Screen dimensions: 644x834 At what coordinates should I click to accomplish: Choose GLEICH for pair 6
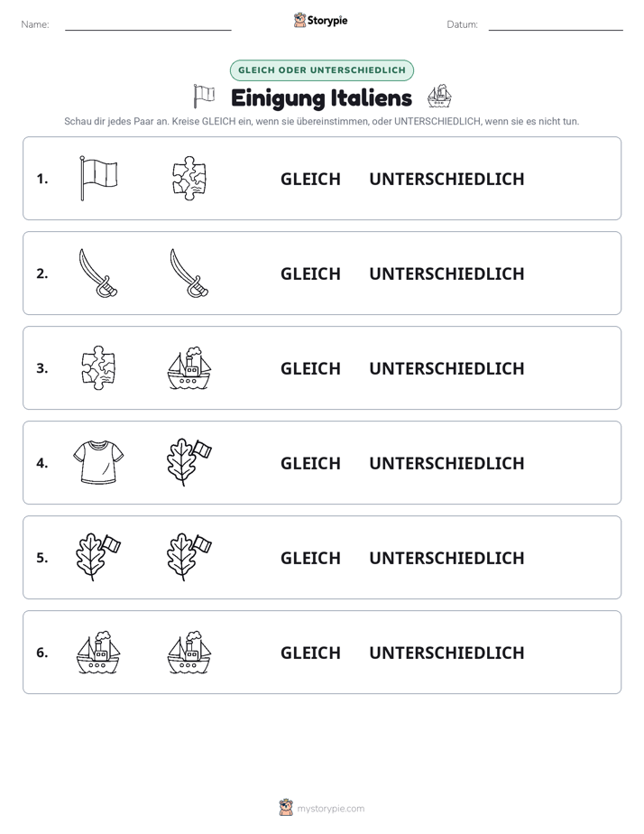[310, 653]
